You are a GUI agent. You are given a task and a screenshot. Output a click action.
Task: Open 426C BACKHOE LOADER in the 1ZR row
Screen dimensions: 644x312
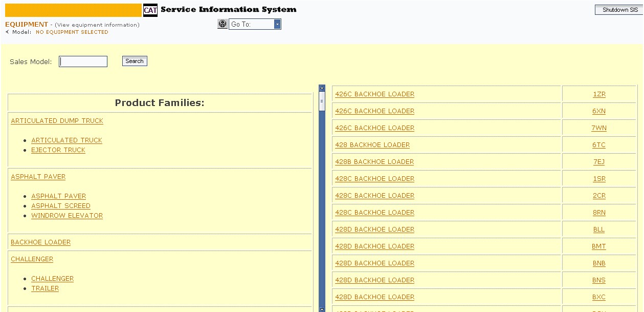pyautogui.click(x=375, y=94)
